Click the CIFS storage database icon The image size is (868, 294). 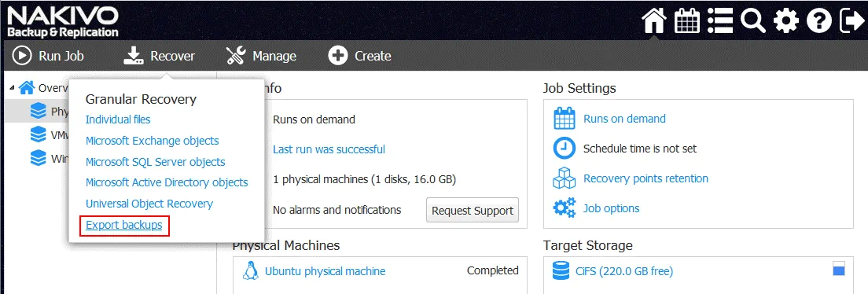[x=561, y=270]
